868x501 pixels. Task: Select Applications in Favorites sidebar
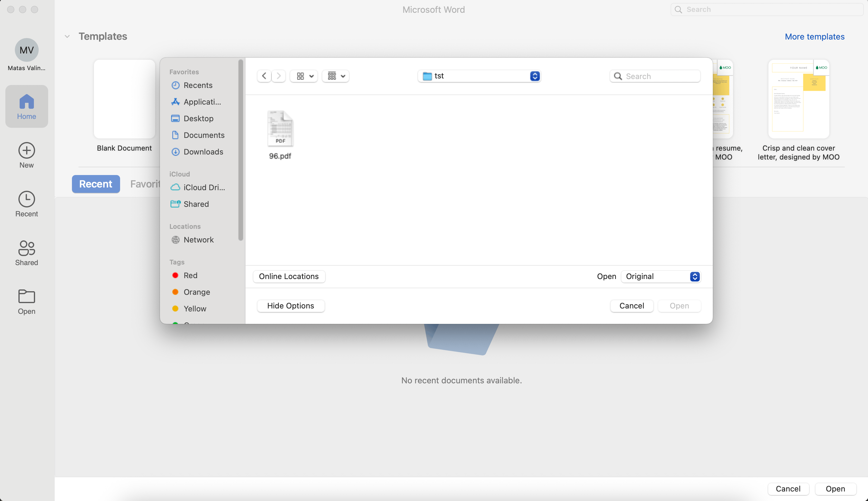tap(198, 102)
